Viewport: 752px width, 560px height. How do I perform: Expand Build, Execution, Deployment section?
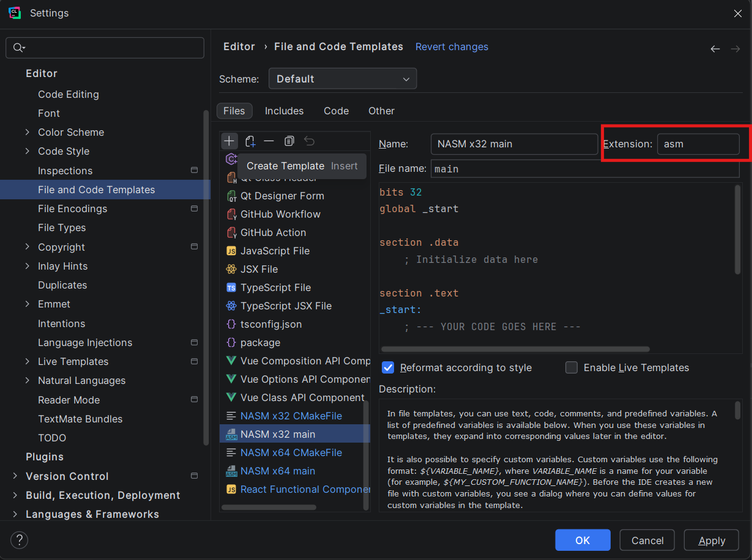(15, 495)
